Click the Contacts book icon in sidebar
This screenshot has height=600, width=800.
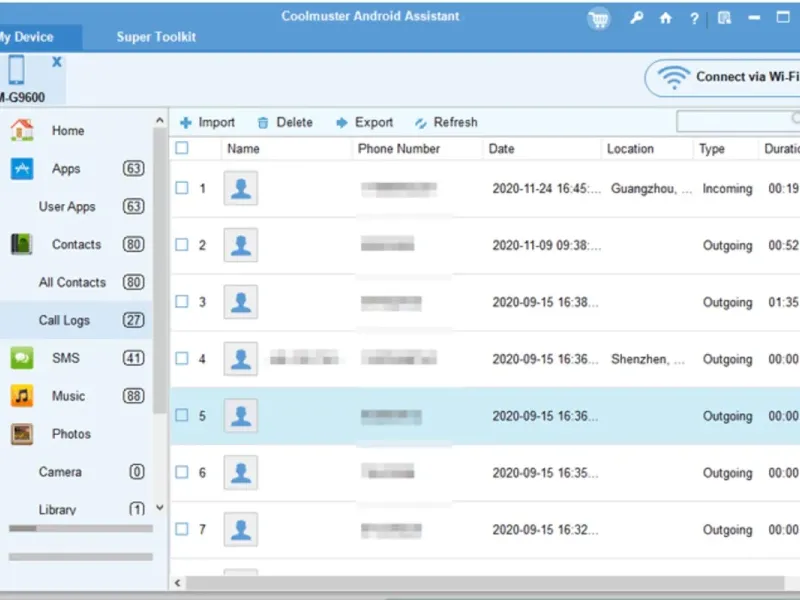[22, 244]
